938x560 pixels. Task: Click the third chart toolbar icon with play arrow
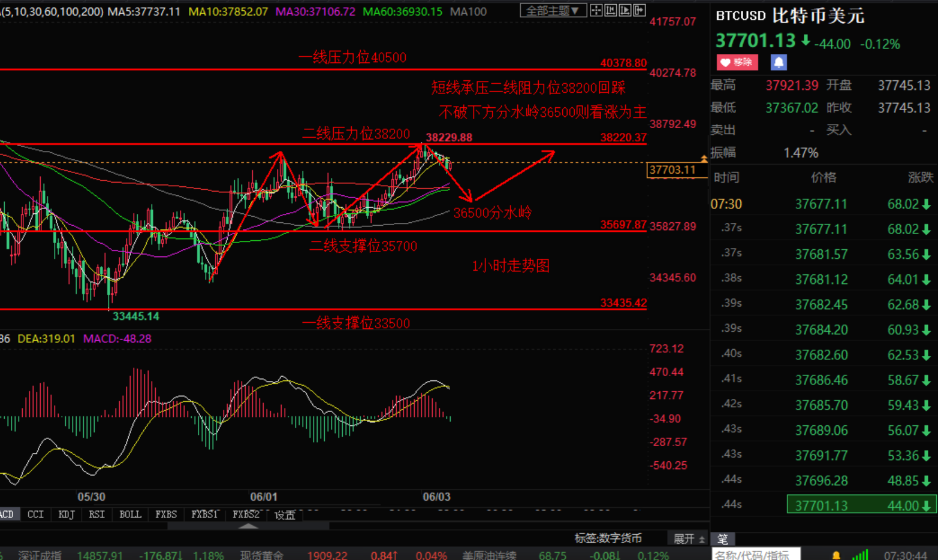pos(625,11)
